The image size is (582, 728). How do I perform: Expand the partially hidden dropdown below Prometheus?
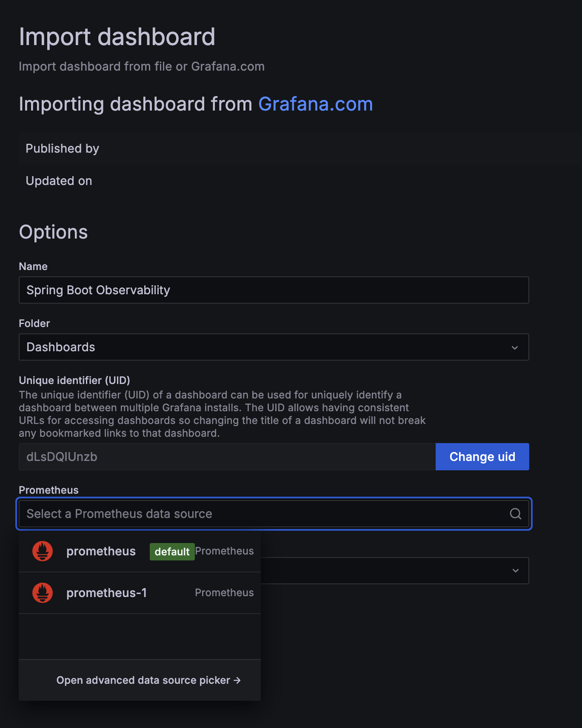click(x=516, y=571)
